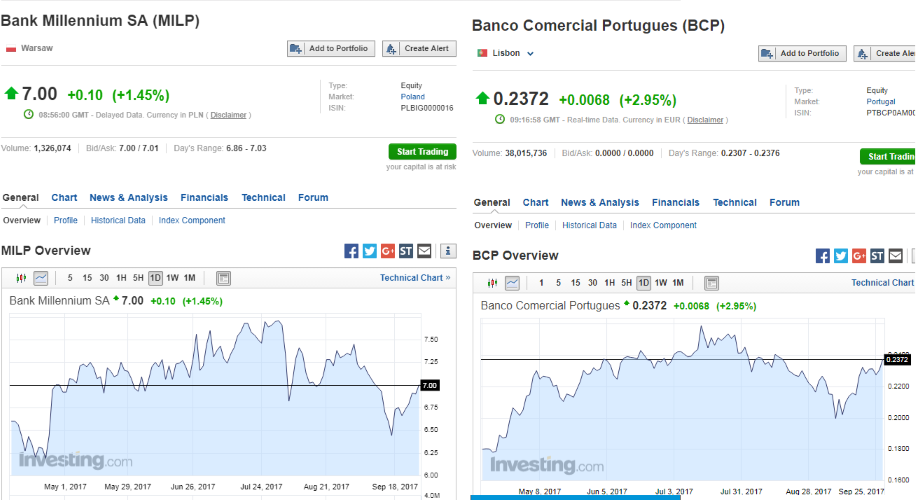Image resolution: width=923 pixels, height=500 pixels.
Task: Switch MILP chart to candlestick view
Action: coord(21,278)
